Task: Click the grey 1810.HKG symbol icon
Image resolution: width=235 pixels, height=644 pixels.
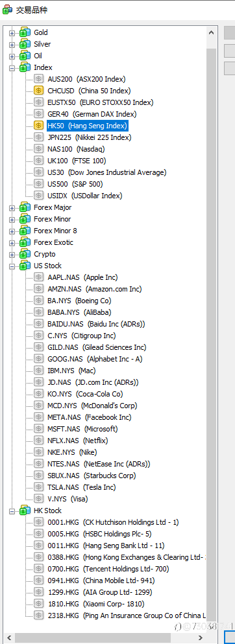Action: [39, 604]
